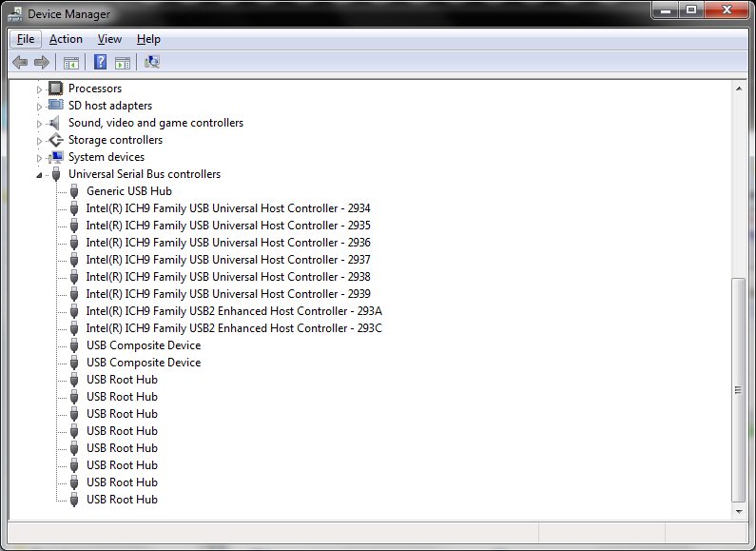
Task: Select Universal Host Controller - 2937
Action: [228, 260]
